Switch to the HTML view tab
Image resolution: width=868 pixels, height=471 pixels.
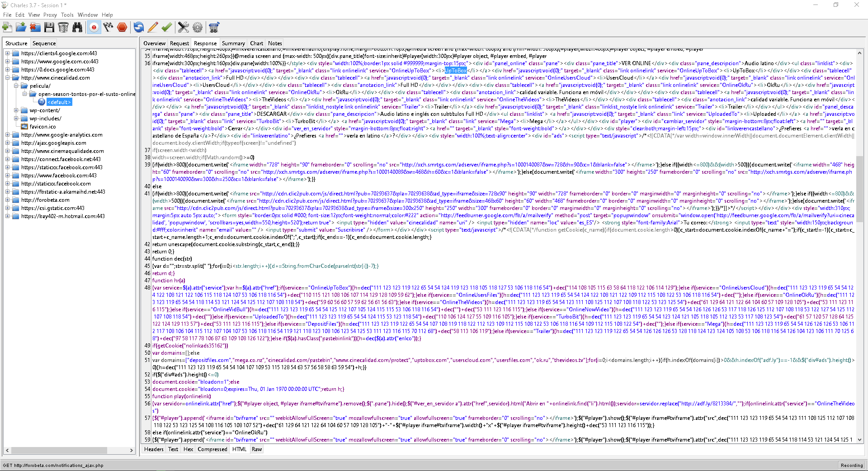240,449
